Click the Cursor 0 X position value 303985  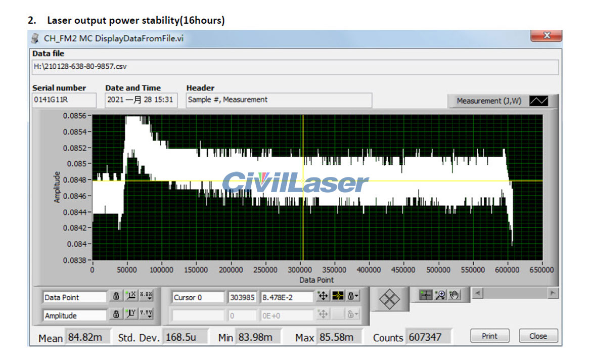tap(243, 297)
